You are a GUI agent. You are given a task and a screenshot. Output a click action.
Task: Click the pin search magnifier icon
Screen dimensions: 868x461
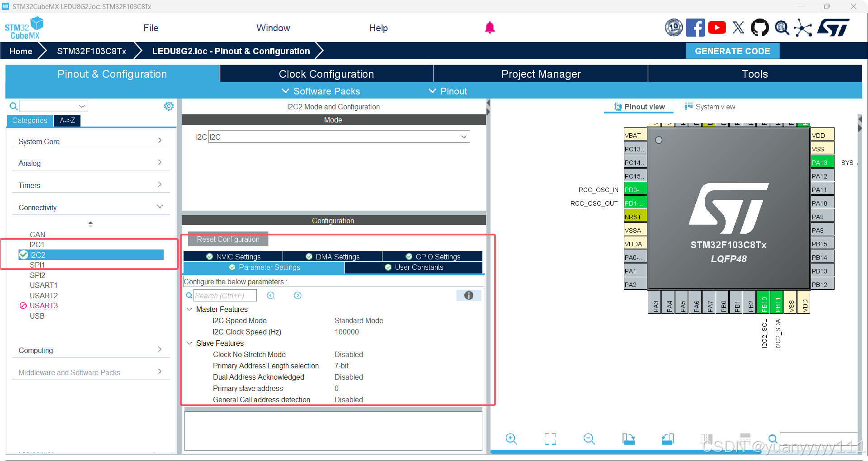coord(773,439)
